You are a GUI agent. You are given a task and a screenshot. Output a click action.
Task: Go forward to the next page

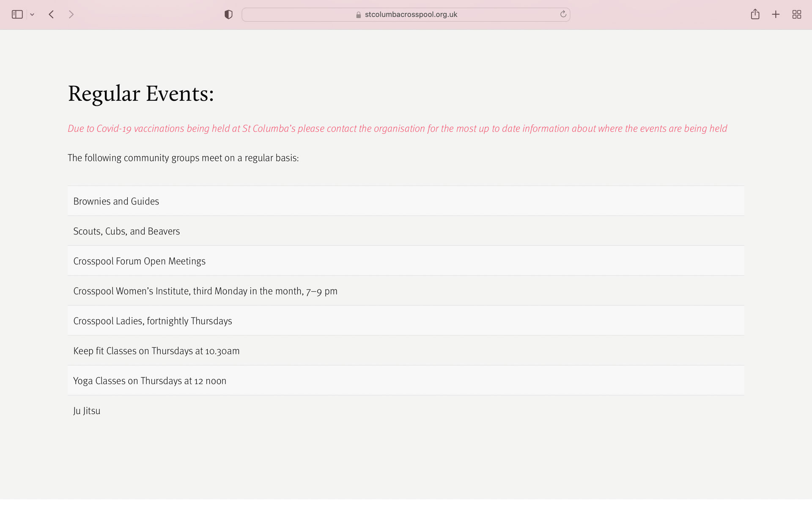71,14
